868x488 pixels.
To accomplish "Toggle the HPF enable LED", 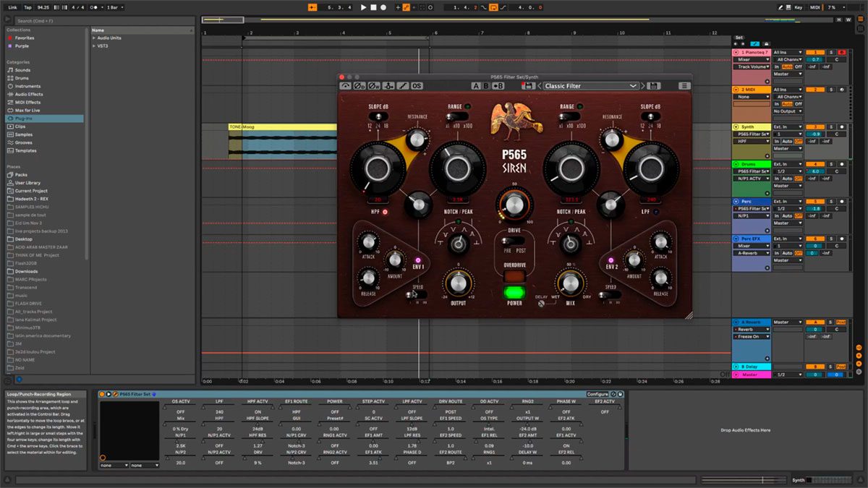I will [x=384, y=212].
